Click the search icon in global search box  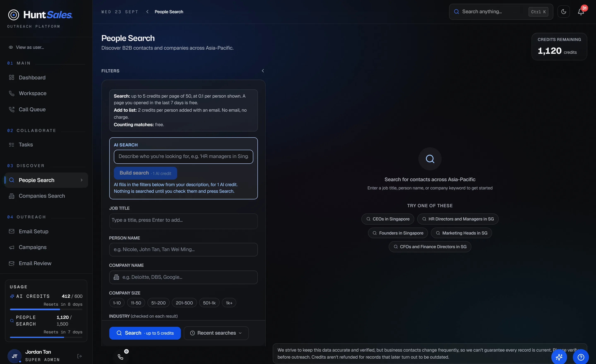[457, 12]
